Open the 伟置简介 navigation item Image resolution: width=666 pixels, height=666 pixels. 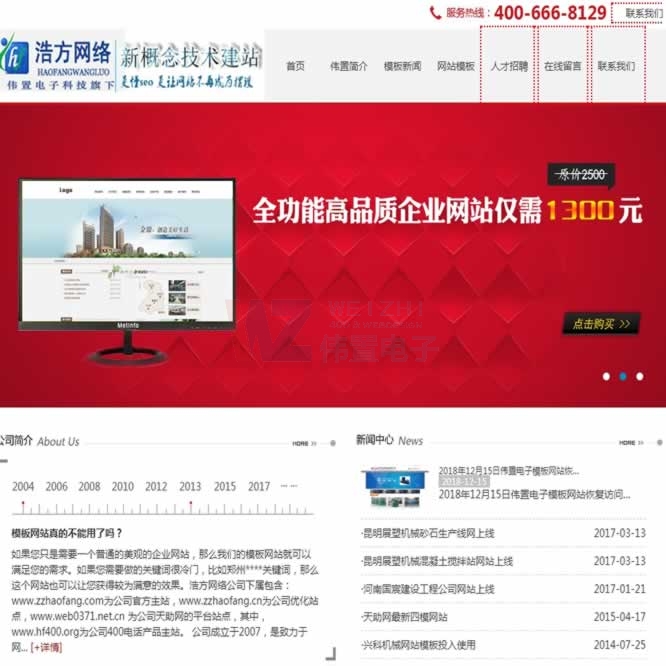pyautogui.click(x=348, y=66)
